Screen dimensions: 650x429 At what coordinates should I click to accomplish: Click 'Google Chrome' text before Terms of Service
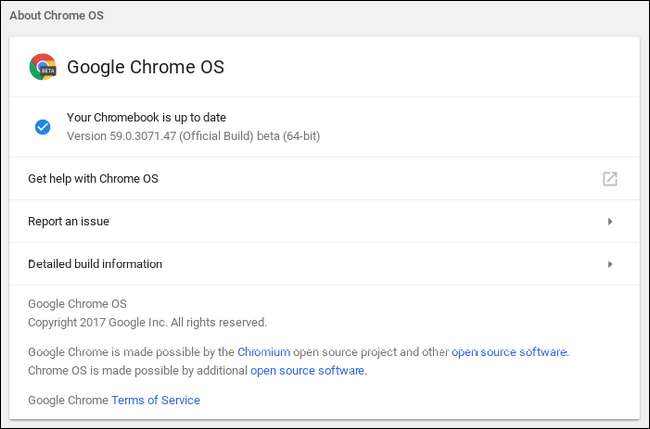tap(67, 400)
